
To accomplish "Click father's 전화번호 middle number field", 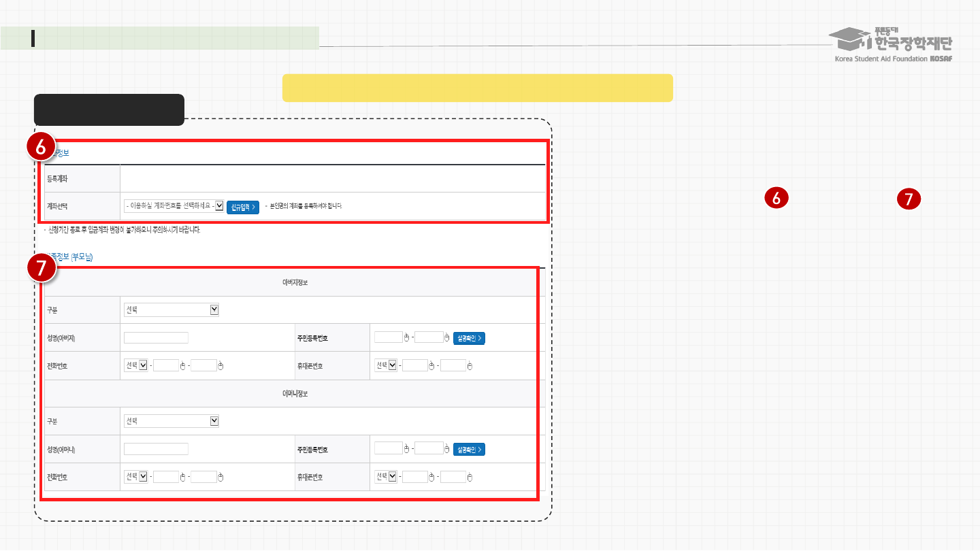I will [166, 365].
